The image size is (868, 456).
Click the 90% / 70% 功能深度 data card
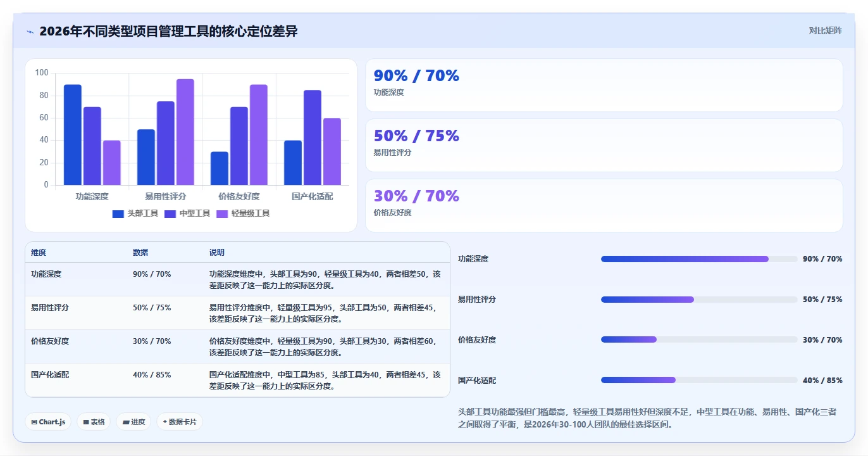click(604, 85)
